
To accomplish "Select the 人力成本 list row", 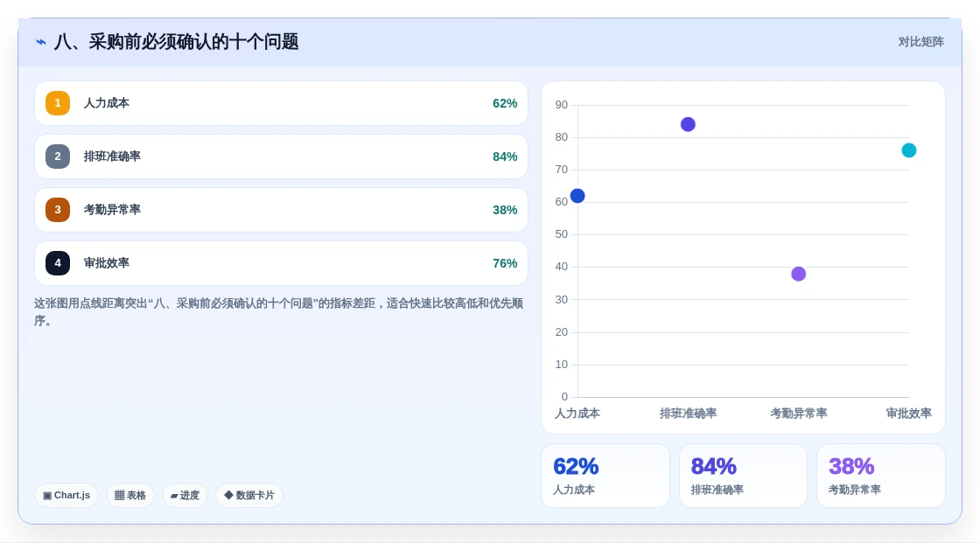I will tap(281, 103).
